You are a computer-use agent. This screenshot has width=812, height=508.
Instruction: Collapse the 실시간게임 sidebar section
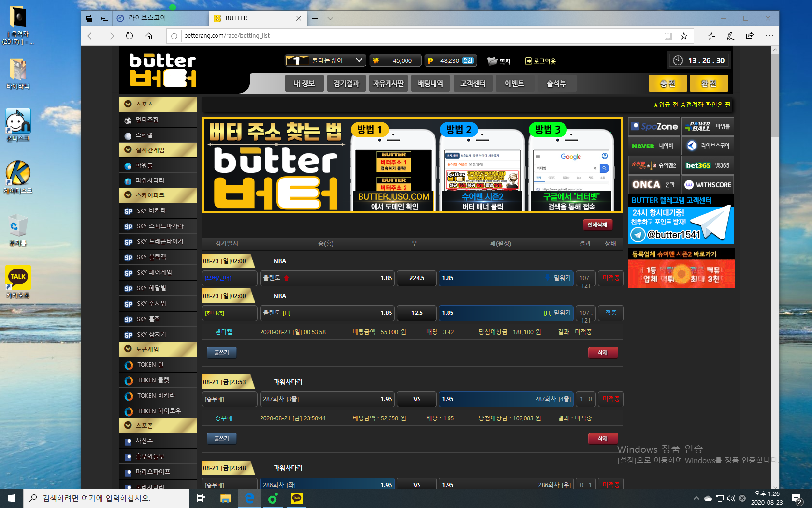tap(128, 150)
